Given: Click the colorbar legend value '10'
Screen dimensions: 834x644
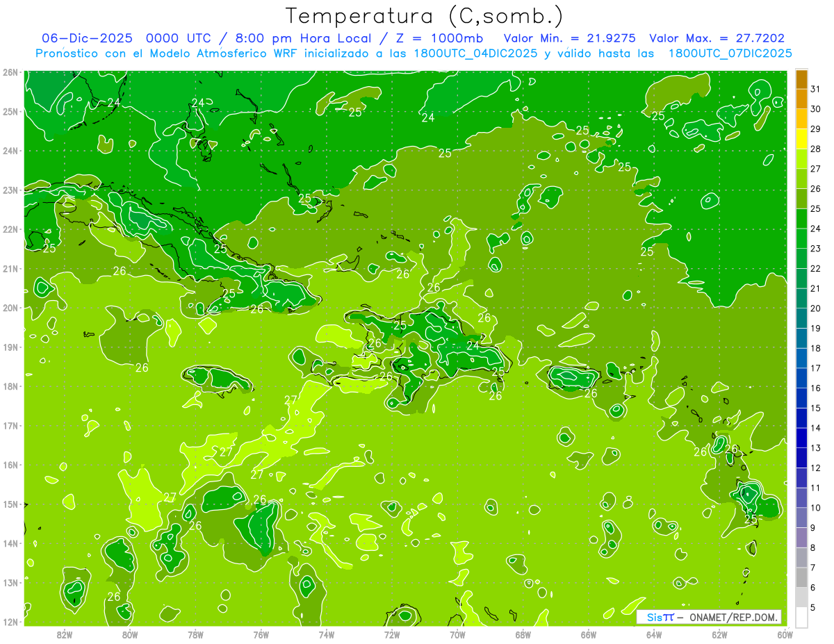Looking at the screenshot, I should (x=816, y=508).
